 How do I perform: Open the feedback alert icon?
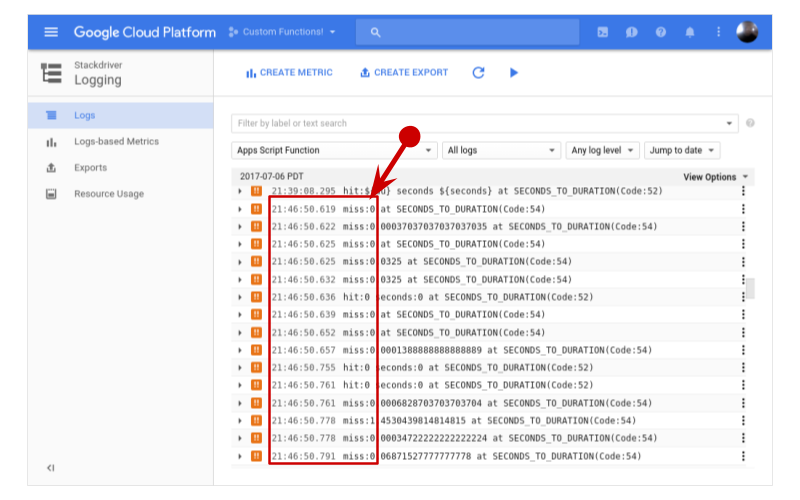point(632,32)
